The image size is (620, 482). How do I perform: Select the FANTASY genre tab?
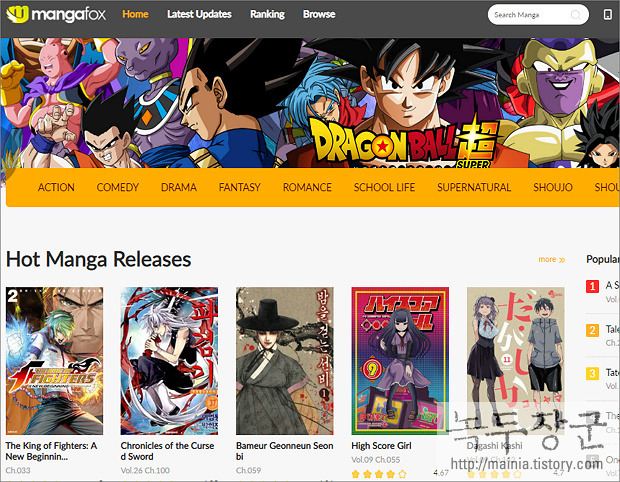pyautogui.click(x=240, y=187)
